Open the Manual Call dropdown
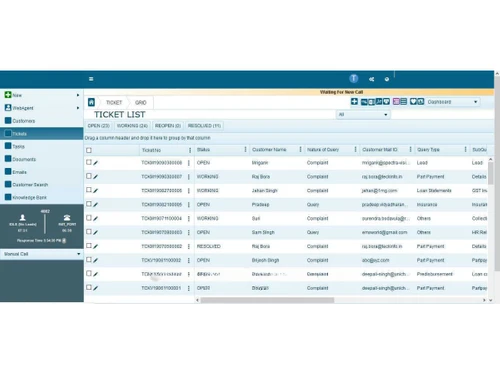 tap(42, 254)
